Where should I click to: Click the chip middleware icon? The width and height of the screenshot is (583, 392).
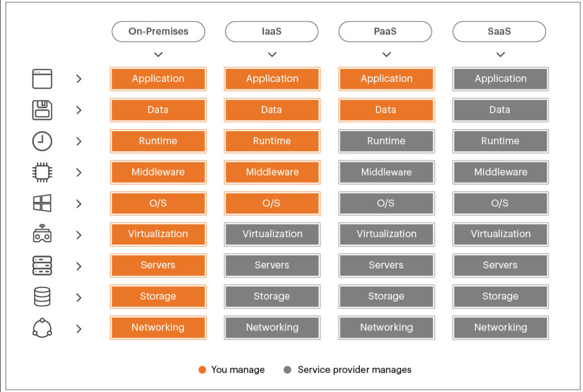pyautogui.click(x=42, y=172)
